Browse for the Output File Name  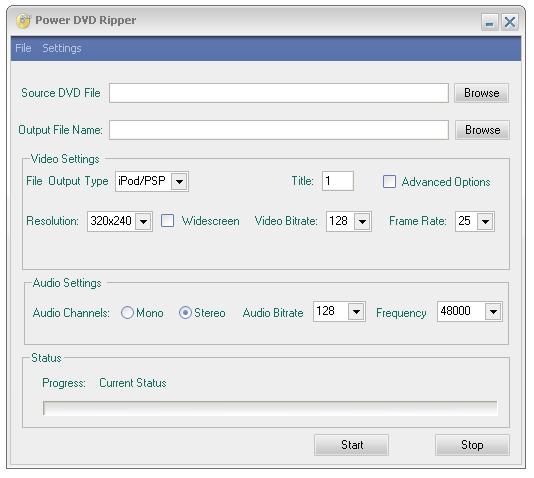pyautogui.click(x=482, y=130)
